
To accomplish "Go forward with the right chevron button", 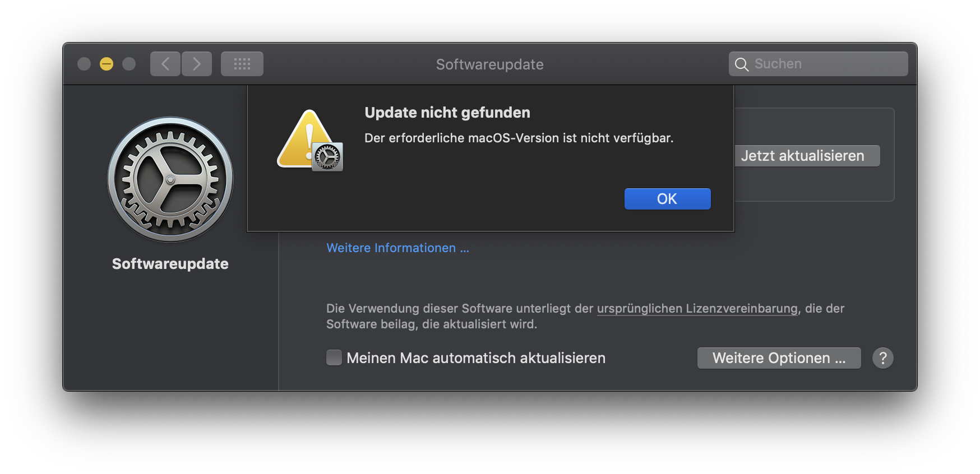I will point(197,64).
